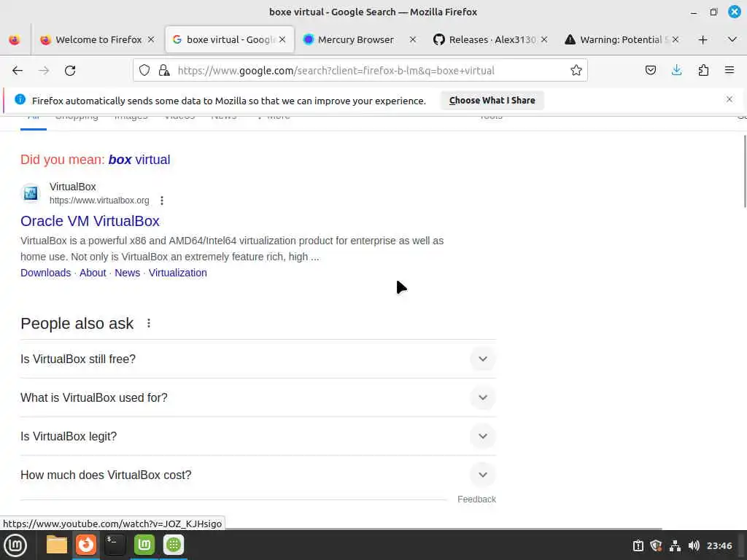Close the Releases Alex313 tab
The height and width of the screenshot is (560, 747).
point(544,39)
